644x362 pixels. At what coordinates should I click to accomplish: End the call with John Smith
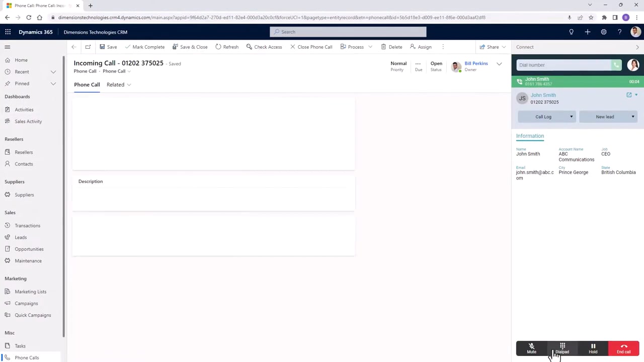click(623, 348)
